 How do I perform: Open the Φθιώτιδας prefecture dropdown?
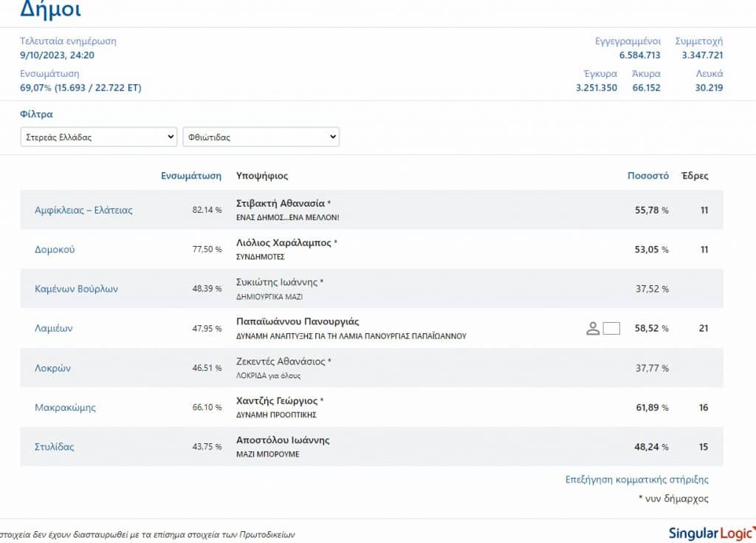coord(261,137)
